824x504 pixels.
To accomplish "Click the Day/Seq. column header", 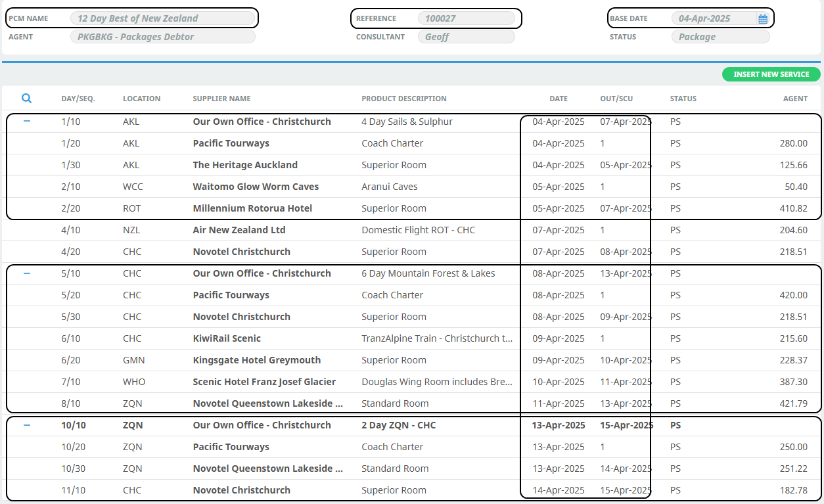I will tap(78, 99).
